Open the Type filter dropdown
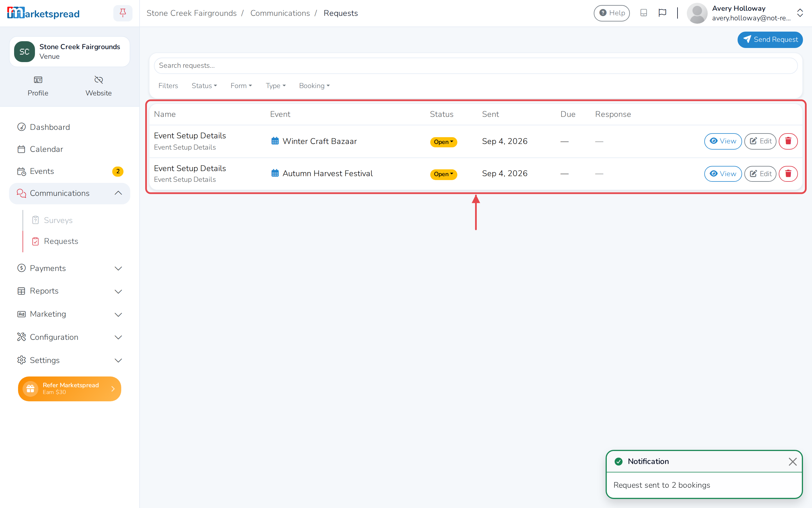The height and width of the screenshot is (508, 812). point(275,86)
